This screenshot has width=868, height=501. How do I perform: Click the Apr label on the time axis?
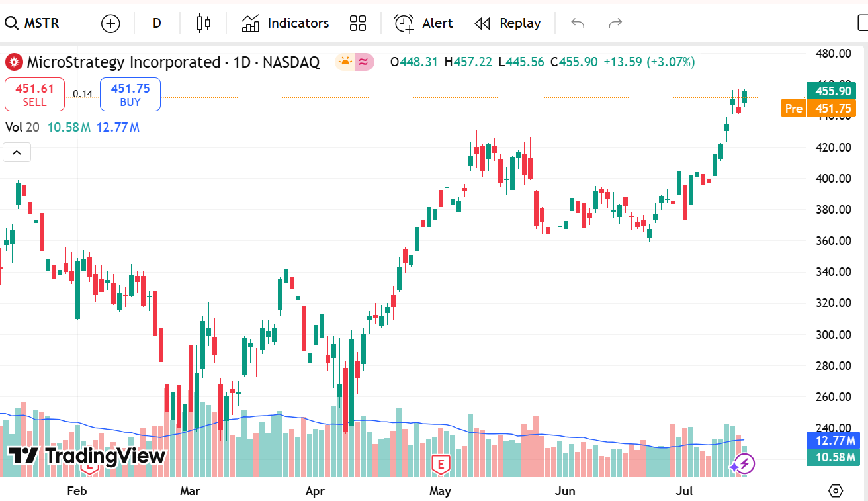pos(316,491)
